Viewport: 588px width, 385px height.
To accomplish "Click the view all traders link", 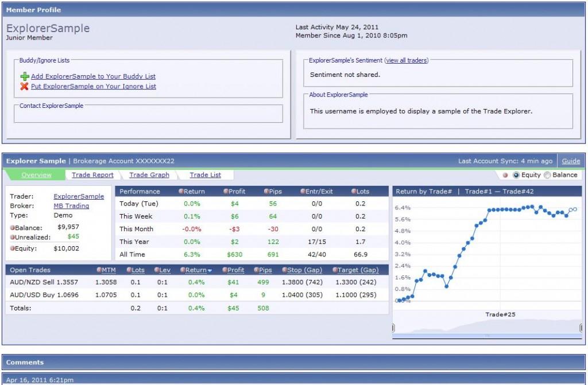I will (x=407, y=60).
